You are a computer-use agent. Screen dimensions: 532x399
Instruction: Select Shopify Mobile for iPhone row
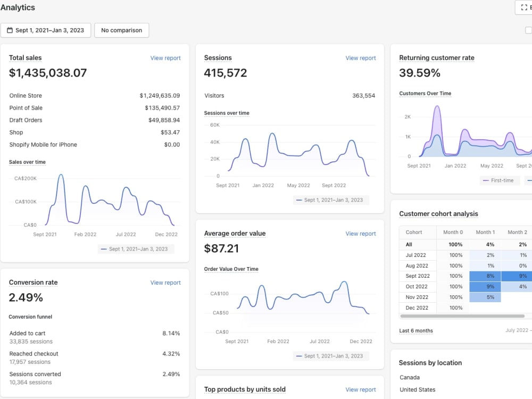pyautogui.click(x=95, y=145)
